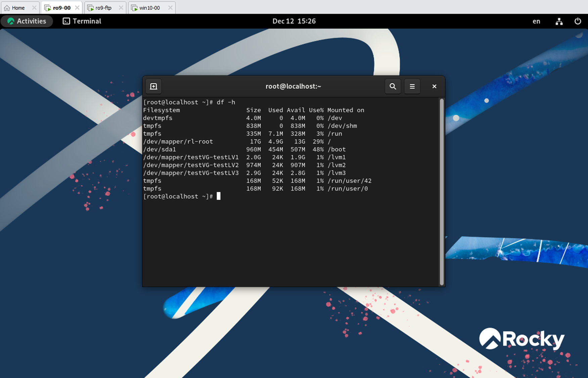Click /dev/mapper/testVG-testLV1 in terminal output
The image size is (588, 378).
tap(191, 157)
